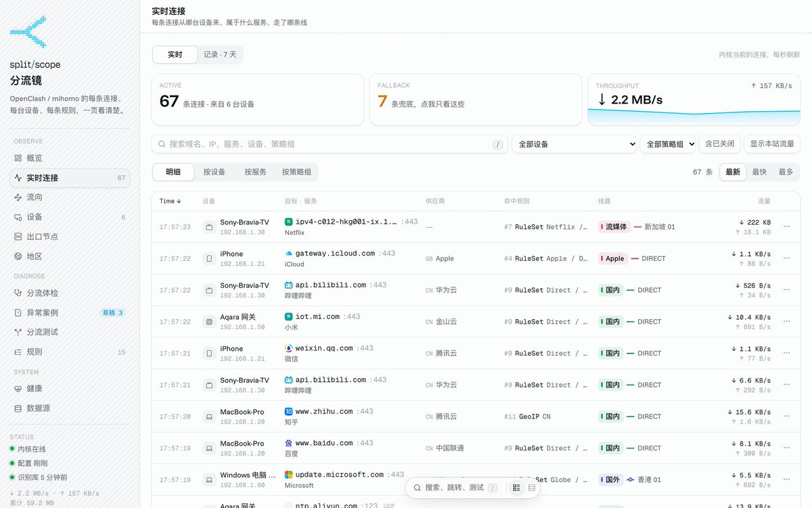
Task: Sort by the Time column header
Action: pyautogui.click(x=171, y=201)
